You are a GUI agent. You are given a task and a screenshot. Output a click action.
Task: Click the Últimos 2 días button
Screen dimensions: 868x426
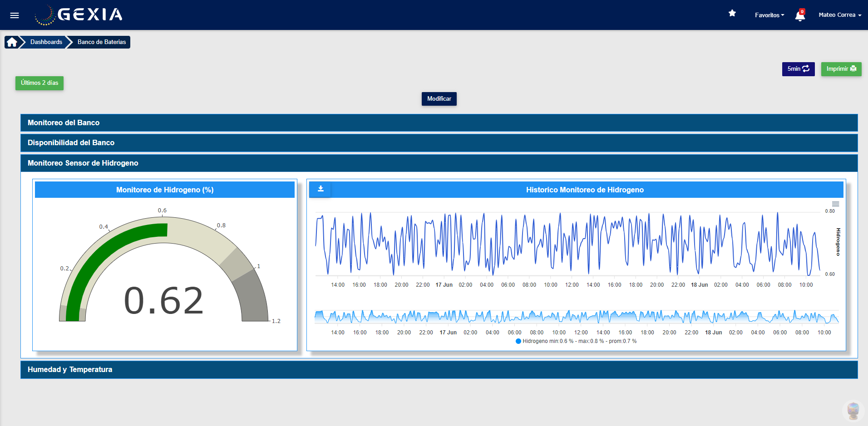tap(39, 83)
